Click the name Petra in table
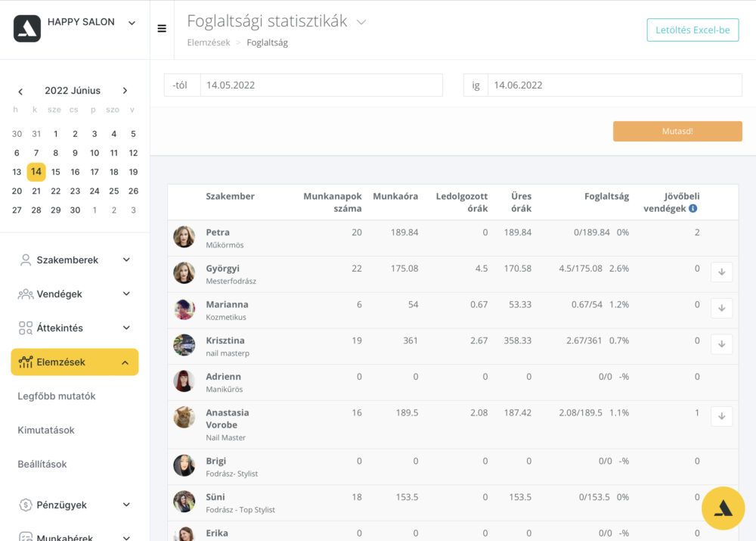 point(218,232)
